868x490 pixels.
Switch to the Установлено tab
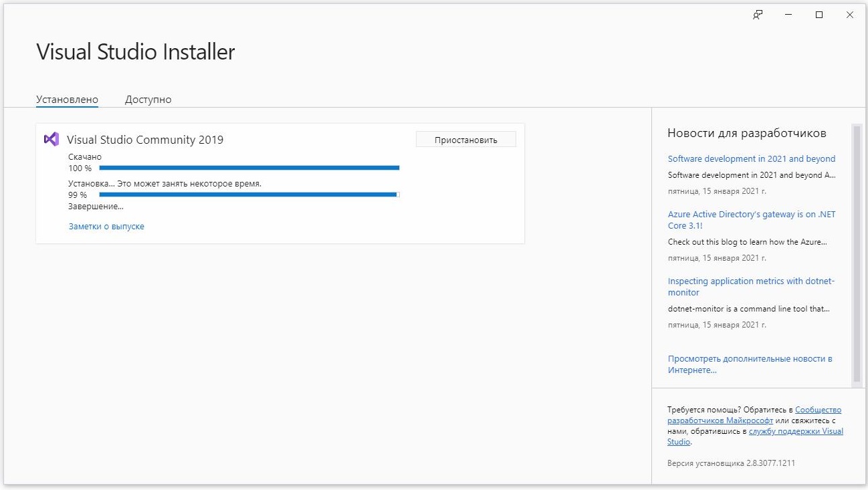(67, 100)
